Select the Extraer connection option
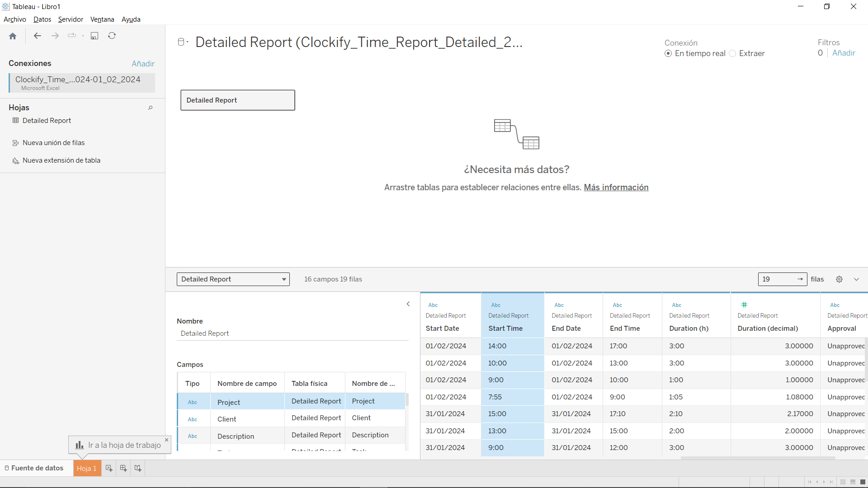This screenshot has width=868, height=488. click(x=732, y=53)
